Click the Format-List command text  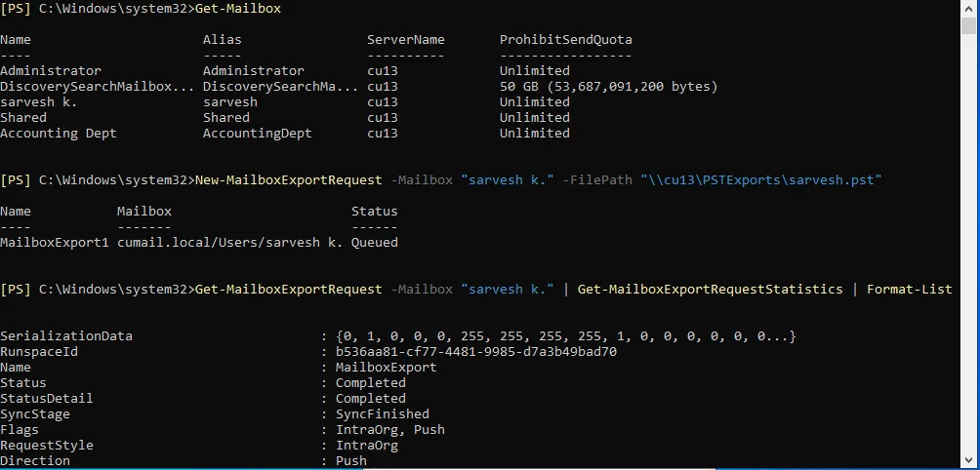tap(909, 290)
